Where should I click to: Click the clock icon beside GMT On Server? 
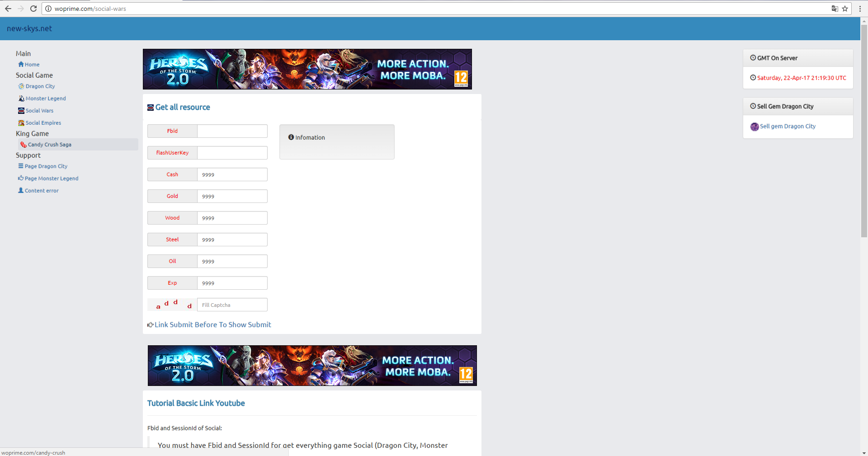click(x=753, y=58)
